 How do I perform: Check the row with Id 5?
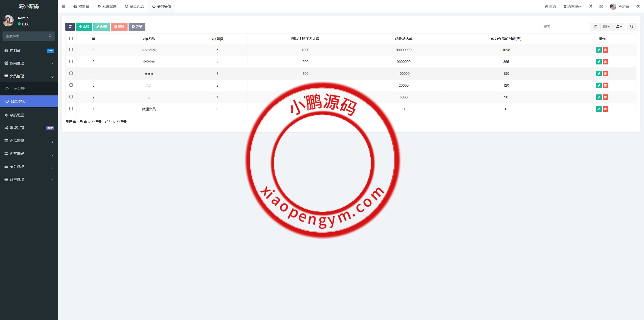[x=71, y=61]
